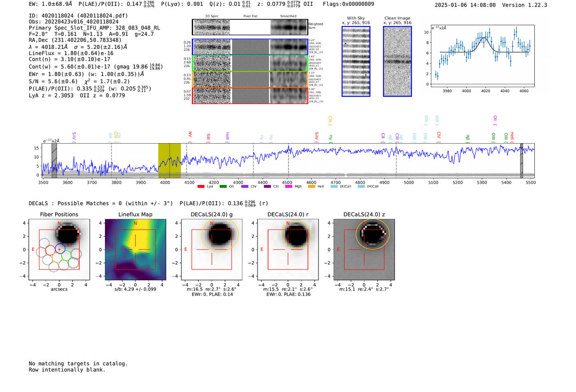Click the EWr = 1.80(±0.63) line
Viewport: 576px width, 392px height.
pyautogui.click(x=86, y=74)
